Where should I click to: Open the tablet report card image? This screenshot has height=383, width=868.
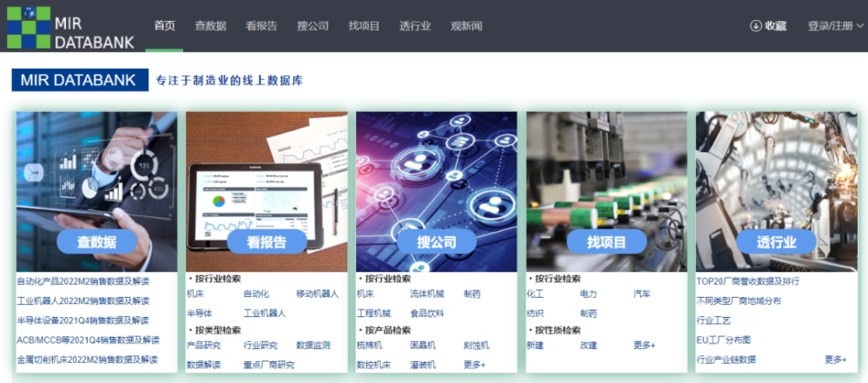[266, 192]
